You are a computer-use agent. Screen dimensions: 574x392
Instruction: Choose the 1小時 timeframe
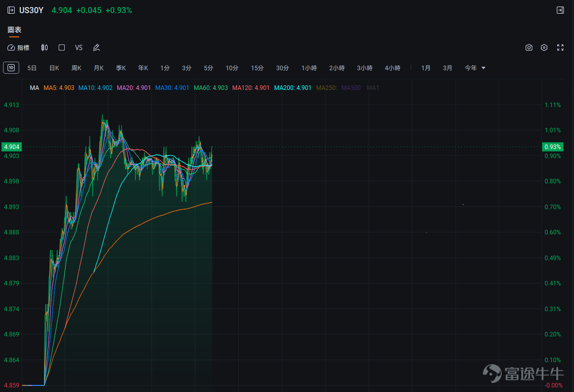click(309, 68)
